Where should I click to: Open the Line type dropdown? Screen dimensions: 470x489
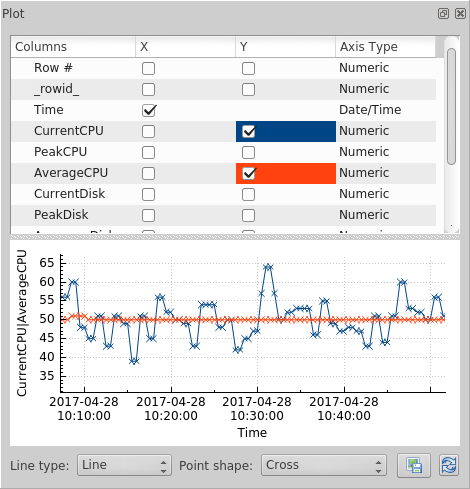(124, 465)
